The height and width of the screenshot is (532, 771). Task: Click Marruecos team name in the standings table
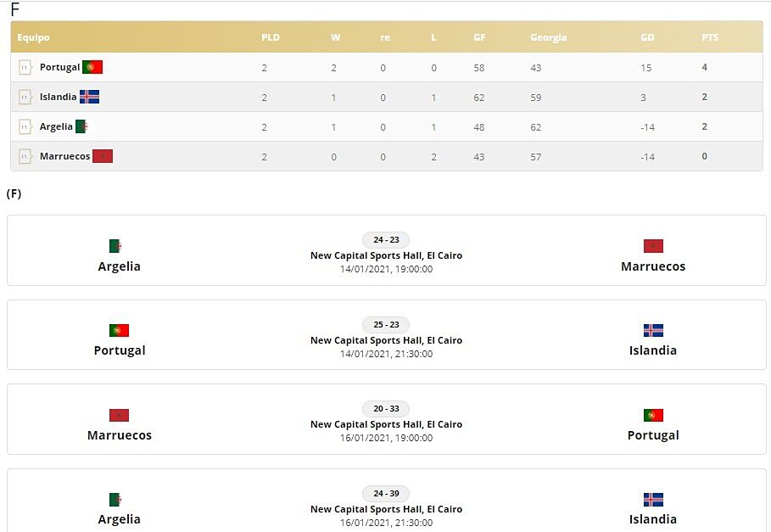[64, 156]
